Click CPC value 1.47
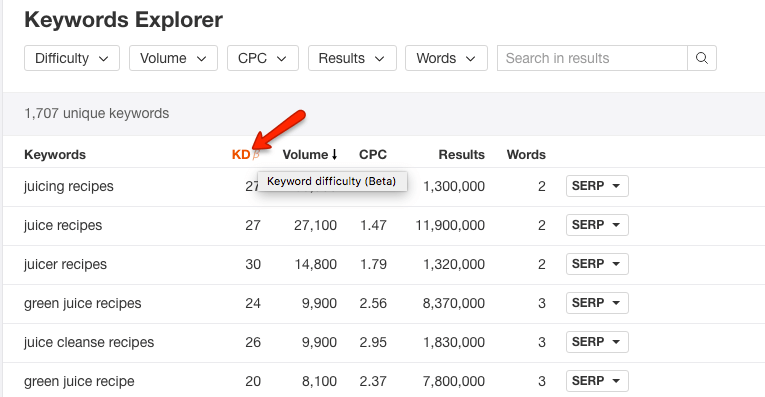 pos(373,225)
